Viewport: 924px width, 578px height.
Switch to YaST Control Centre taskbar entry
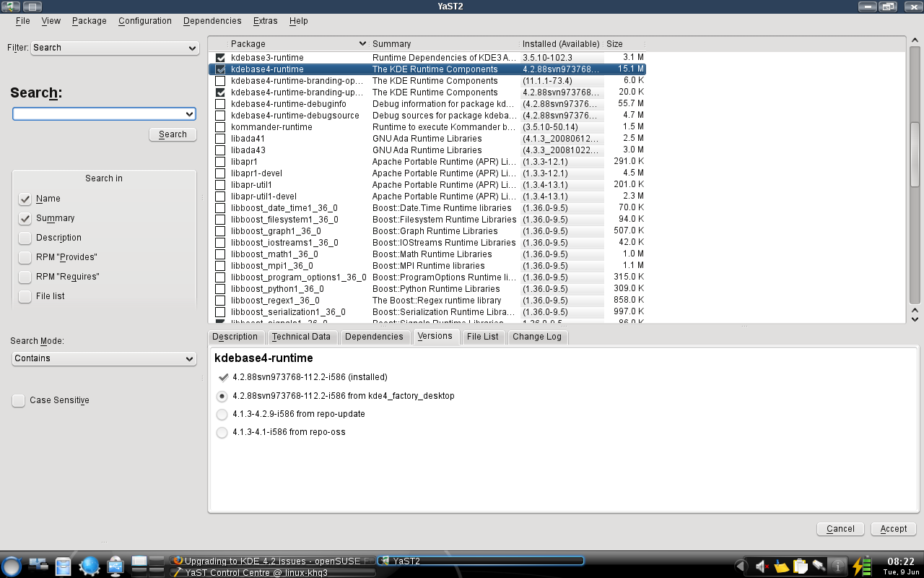pos(274,572)
